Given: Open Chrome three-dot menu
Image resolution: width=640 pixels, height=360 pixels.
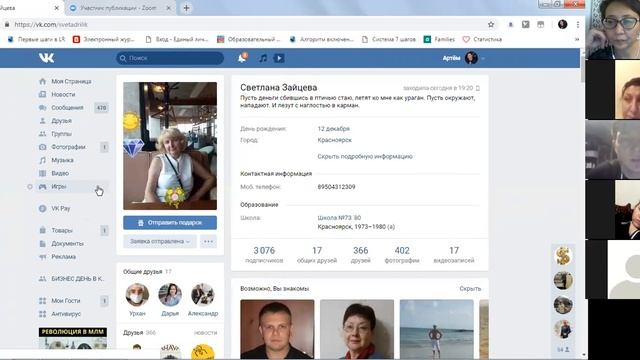Looking at the screenshot, I should coord(578,24).
